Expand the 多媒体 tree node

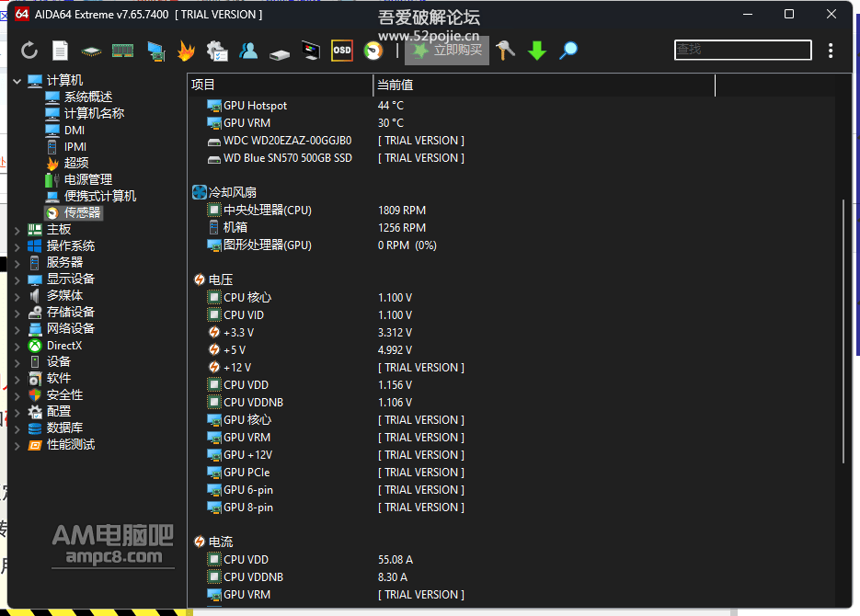(x=17, y=297)
